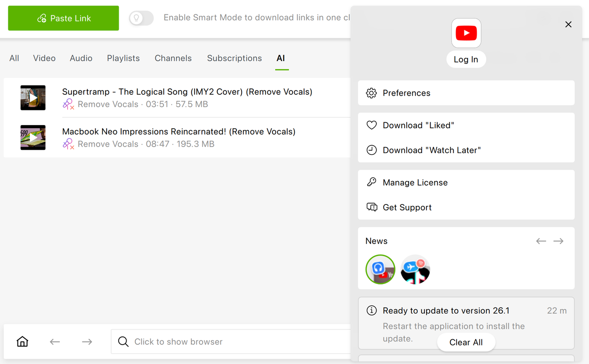
Task: Choose Download "Liked"
Action: 466,125
